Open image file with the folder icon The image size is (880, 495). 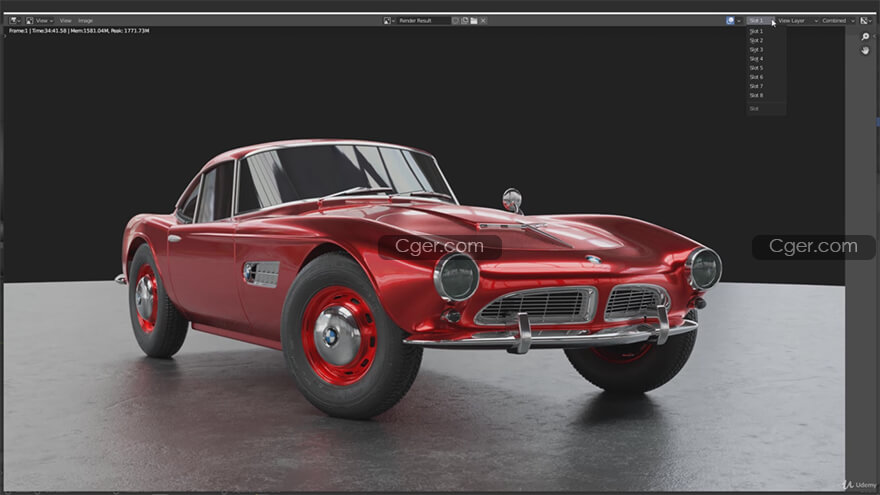[474, 21]
